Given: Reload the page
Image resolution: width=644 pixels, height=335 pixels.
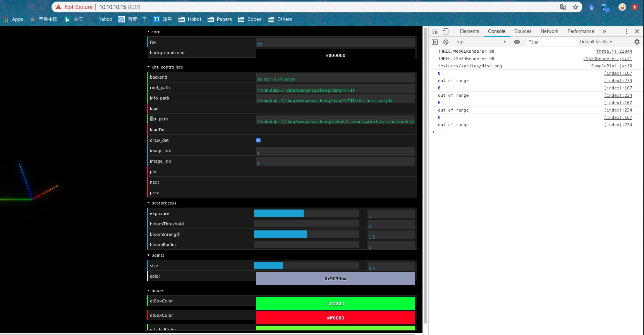Looking at the screenshot, I should click(x=31, y=7).
